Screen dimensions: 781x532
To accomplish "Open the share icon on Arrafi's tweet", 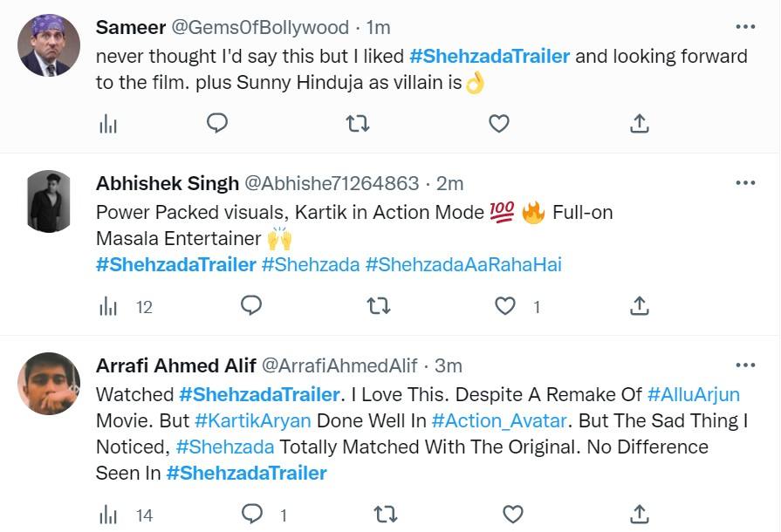I will click(641, 515).
